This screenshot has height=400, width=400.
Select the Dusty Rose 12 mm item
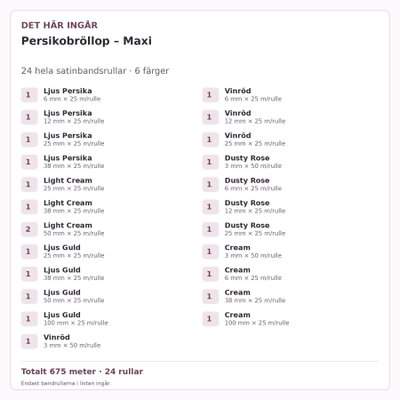[x=291, y=207]
